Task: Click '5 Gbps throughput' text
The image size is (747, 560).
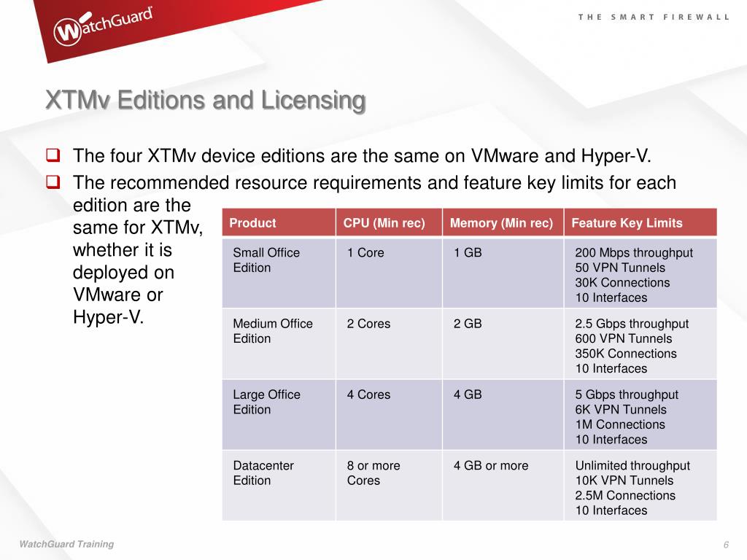Action: (627, 394)
